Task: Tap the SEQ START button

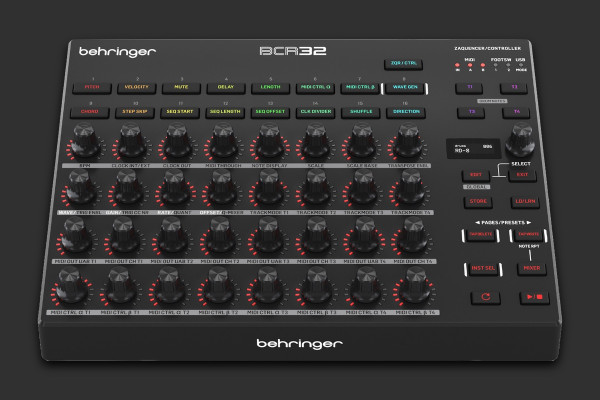Action: pos(180,112)
